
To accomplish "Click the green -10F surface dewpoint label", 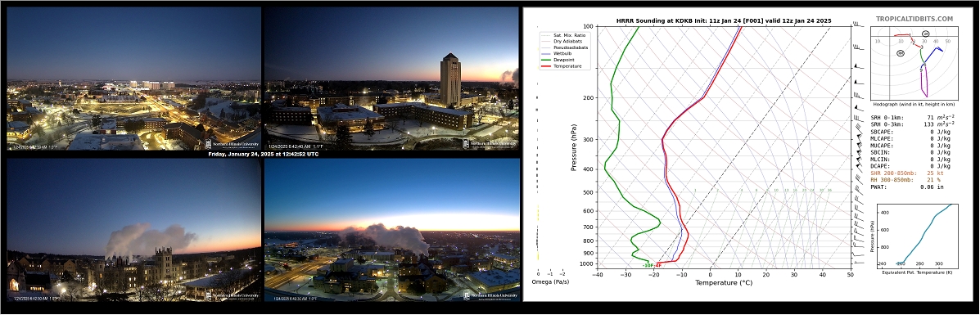I will click(x=647, y=266).
